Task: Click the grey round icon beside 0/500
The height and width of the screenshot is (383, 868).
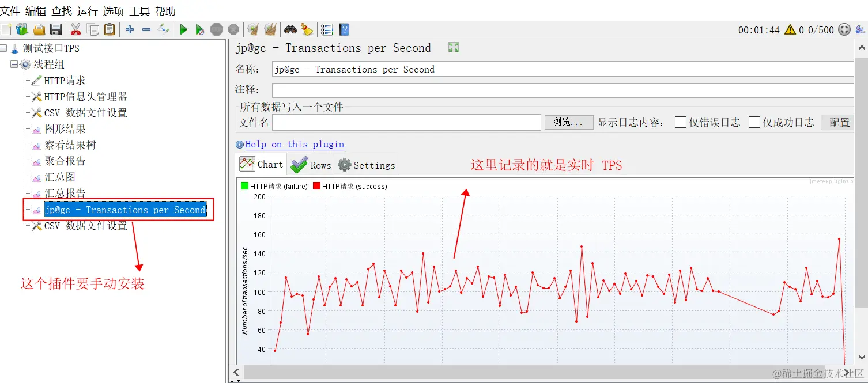Action: (x=844, y=29)
